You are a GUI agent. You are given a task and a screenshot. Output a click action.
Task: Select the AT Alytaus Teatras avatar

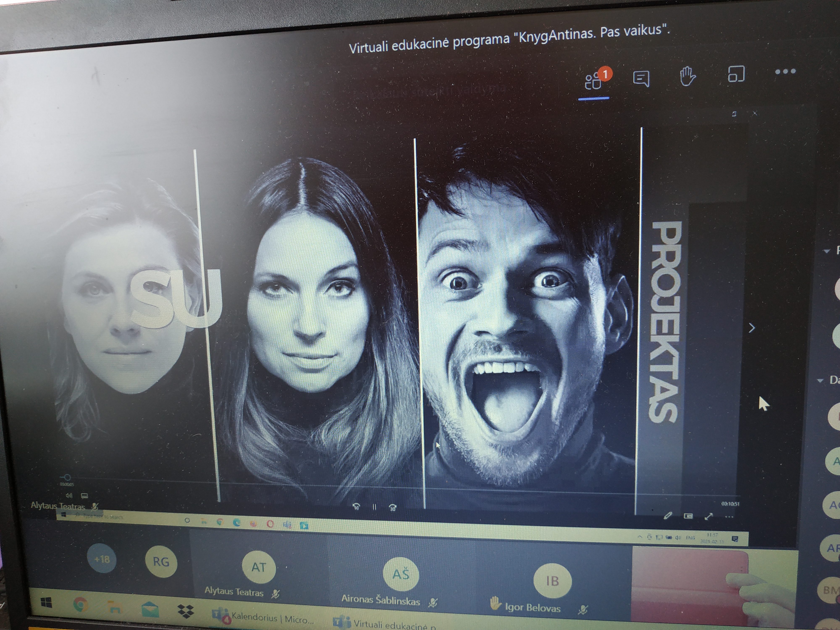point(259,567)
